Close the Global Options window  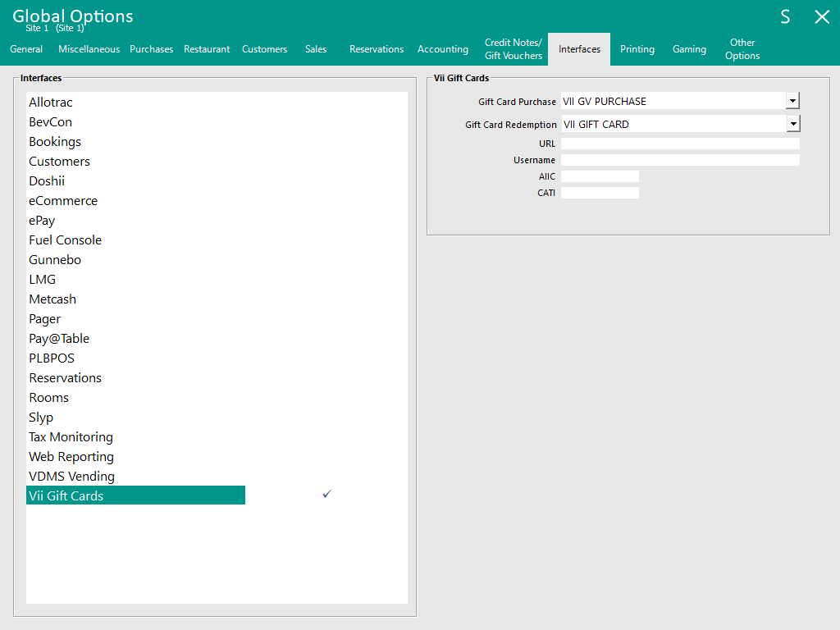(x=821, y=17)
